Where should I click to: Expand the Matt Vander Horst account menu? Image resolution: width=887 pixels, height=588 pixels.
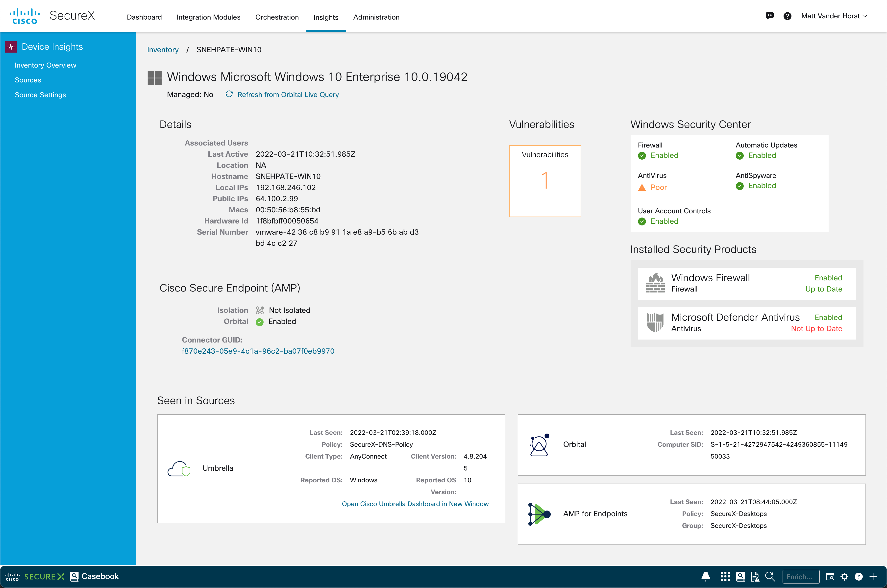[834, 16]
